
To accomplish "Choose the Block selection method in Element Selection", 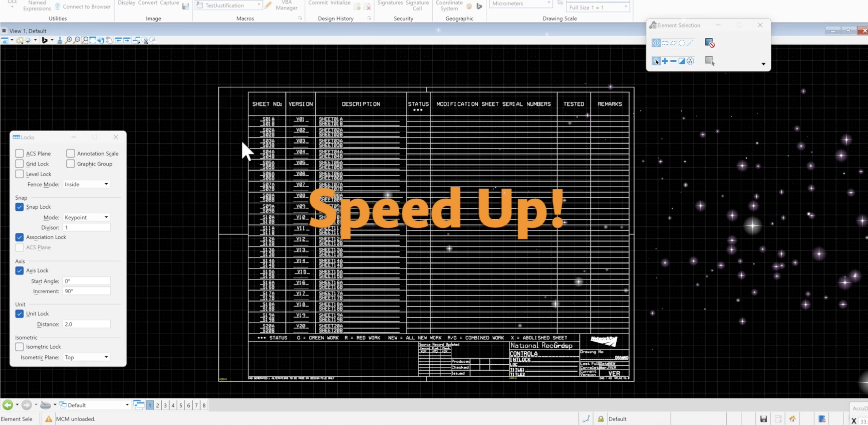I will pos(665,43).
